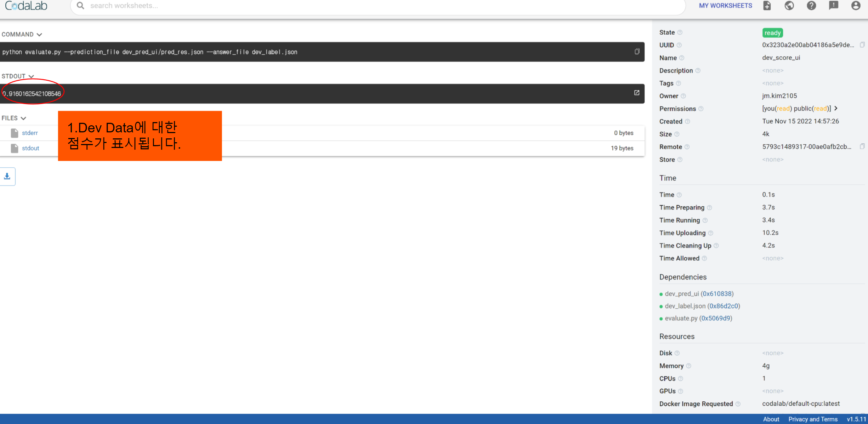Open help using the question mark icon

811,6
